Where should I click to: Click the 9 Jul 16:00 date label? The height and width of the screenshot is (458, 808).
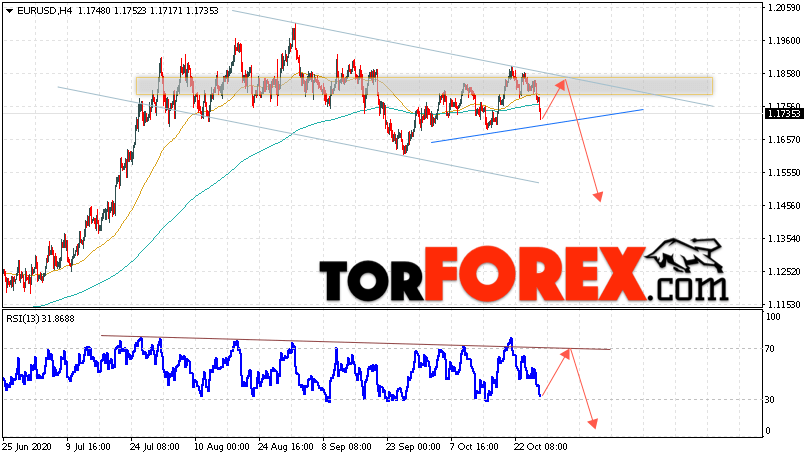click(88, 447)
